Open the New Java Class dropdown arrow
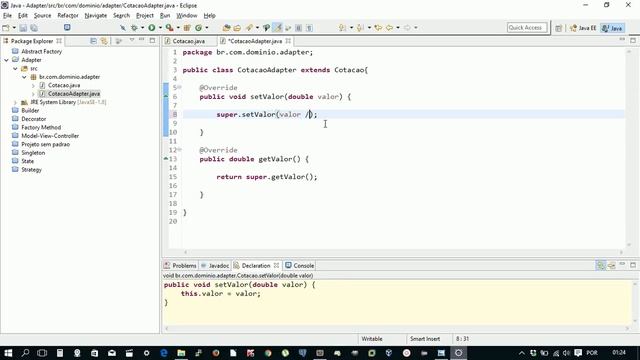Image resolution: width=640 pixels, height=360 pixels. pos(207,28)
